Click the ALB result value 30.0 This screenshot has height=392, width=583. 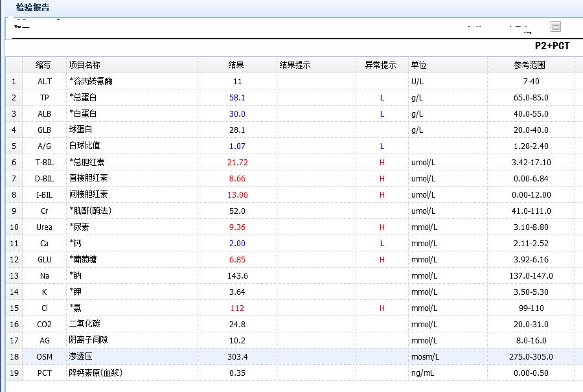237,114
